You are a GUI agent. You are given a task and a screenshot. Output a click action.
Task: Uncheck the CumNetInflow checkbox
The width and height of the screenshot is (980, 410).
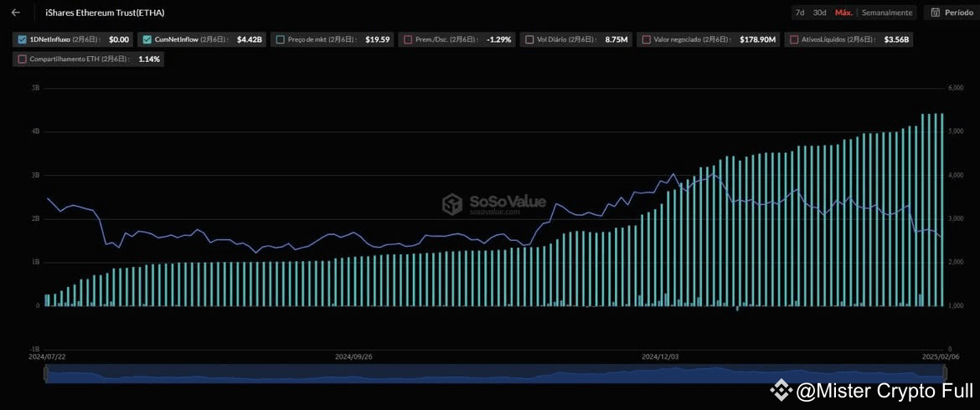click(147, 39)
